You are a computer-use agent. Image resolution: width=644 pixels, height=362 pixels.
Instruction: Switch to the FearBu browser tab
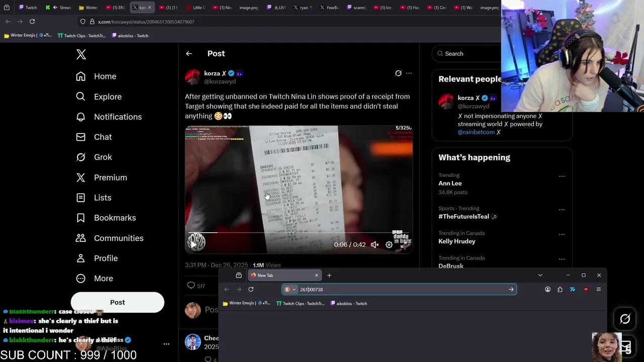(x=330, y=8)
